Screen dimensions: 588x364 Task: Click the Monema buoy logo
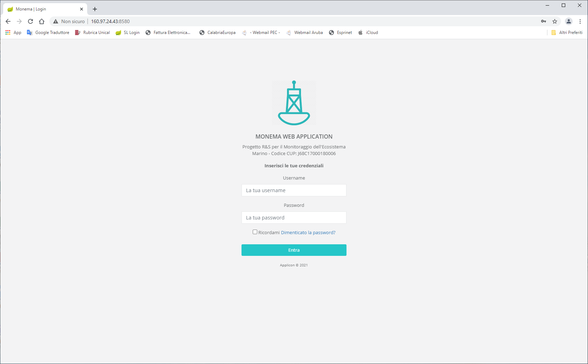294,103
